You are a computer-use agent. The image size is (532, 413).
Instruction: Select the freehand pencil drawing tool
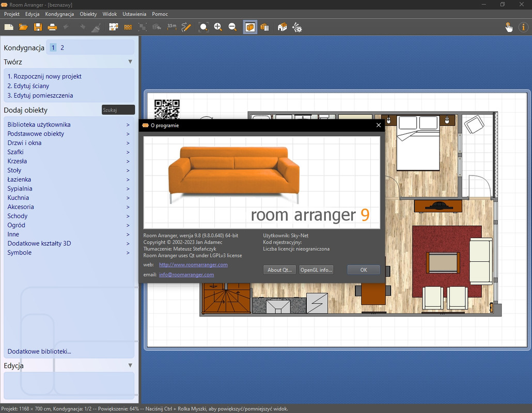point(186,27)
